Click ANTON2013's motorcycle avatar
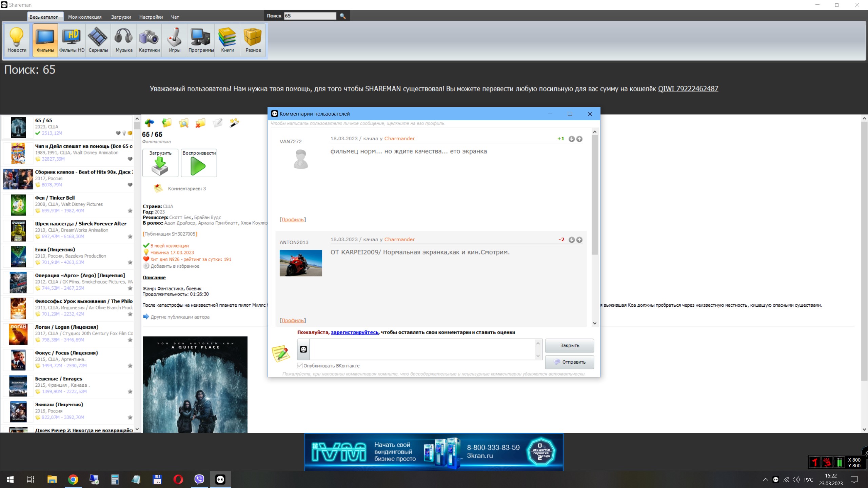Viewport: 868px width, 488px height. [301, 263]
